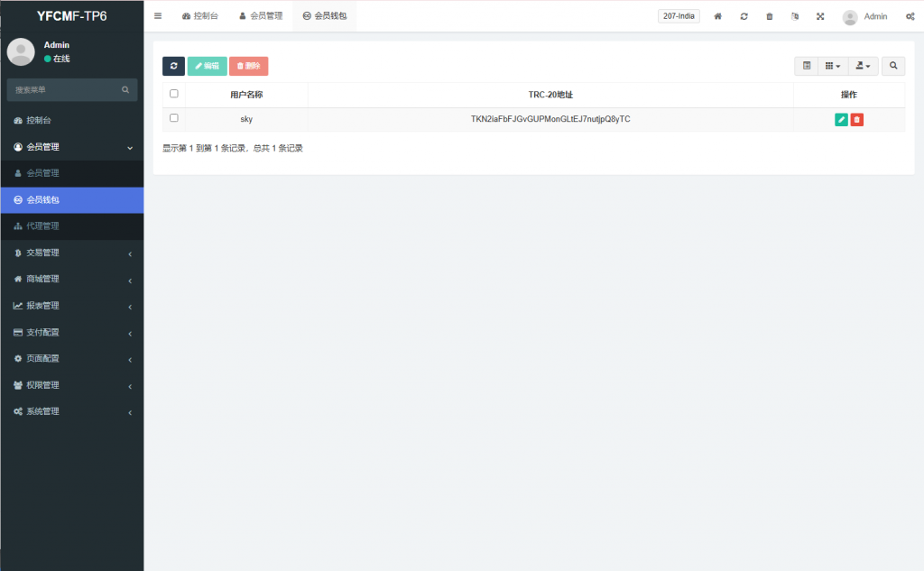Click the dark refresh table button
Screen dimensions: 924x571
pos(173,66)
